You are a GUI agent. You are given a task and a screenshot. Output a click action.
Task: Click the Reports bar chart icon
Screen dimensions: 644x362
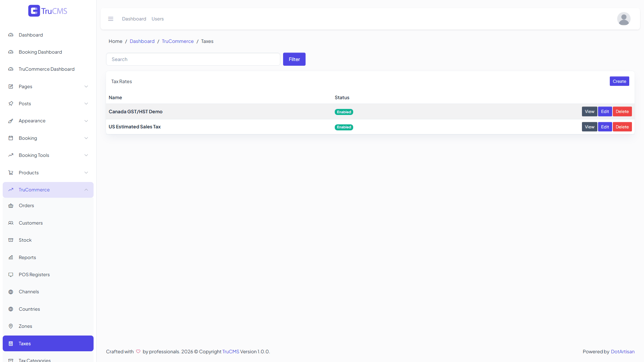click(x=11, y=257)
